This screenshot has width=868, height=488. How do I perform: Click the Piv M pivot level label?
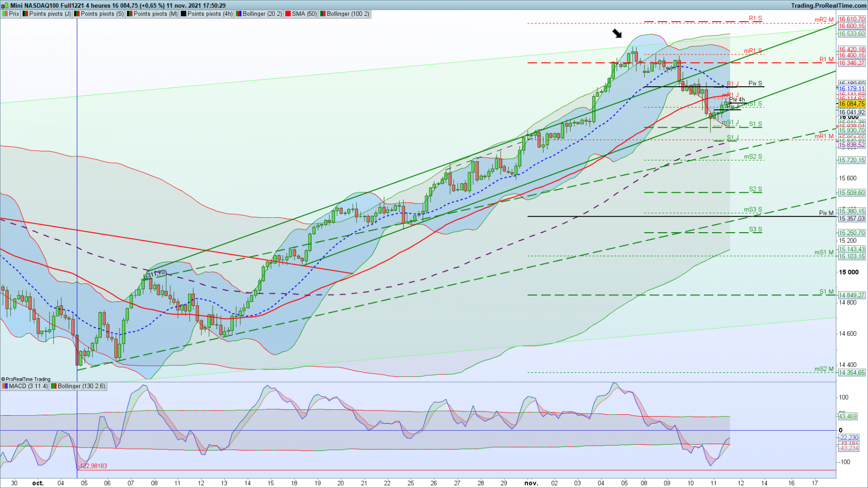tap(826, 213)
